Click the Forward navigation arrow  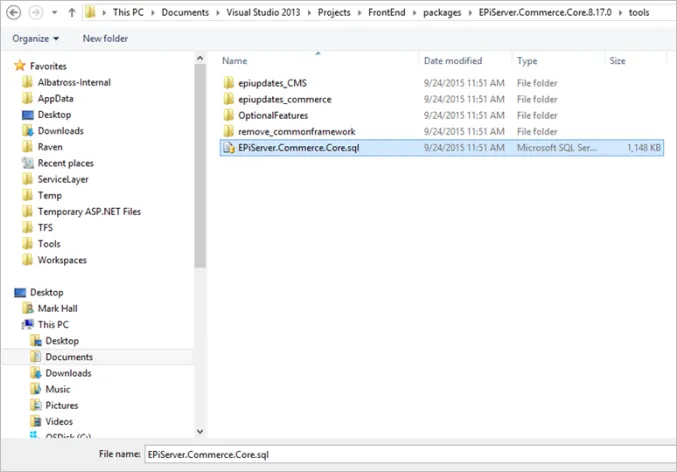pos(35,12)
